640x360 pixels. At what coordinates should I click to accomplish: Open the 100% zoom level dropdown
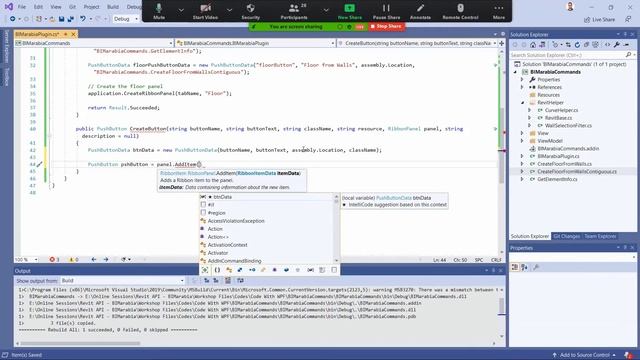click(26, 260)
